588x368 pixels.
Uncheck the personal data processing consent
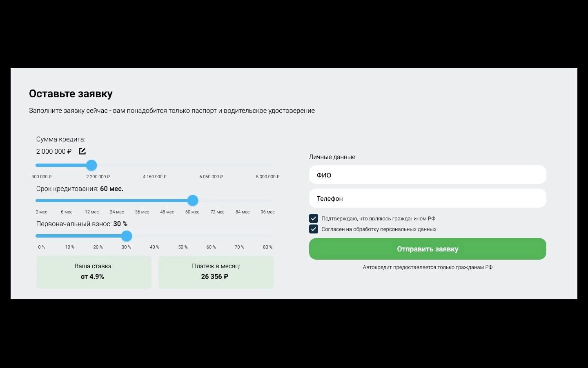click(314, 229)
